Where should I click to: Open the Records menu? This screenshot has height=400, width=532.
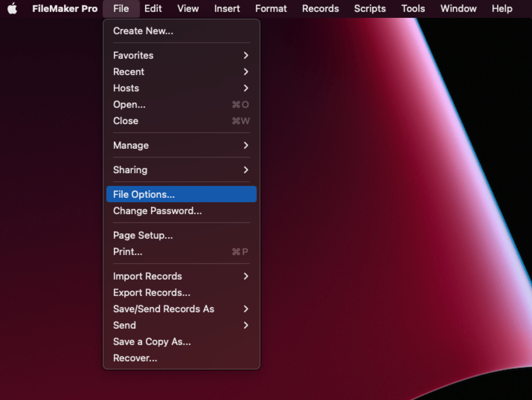[x=320, y=8]
